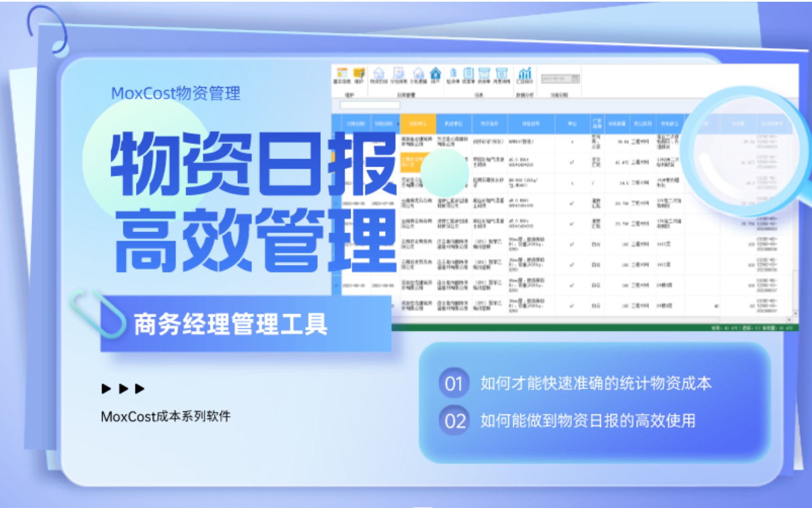Open the bar chart 汇总统计 icon
The image size is (812, 508).
(524, 73)
